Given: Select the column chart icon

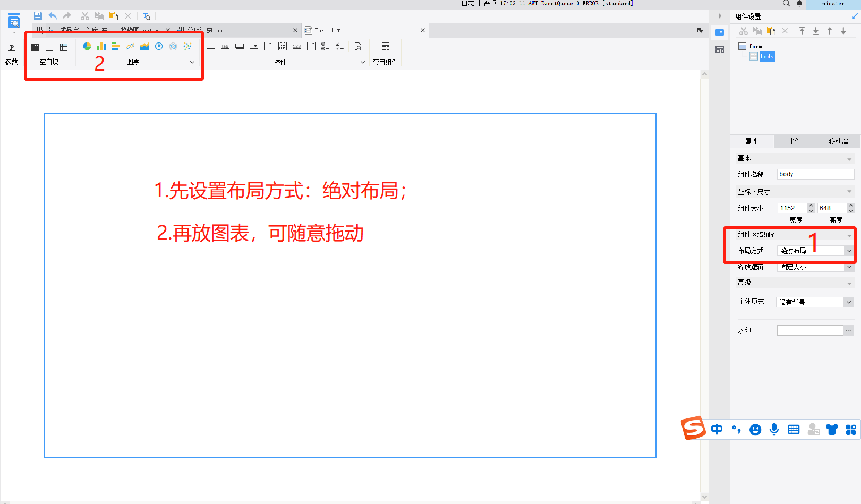Looking at the screenshot, I should click(101, 47).
